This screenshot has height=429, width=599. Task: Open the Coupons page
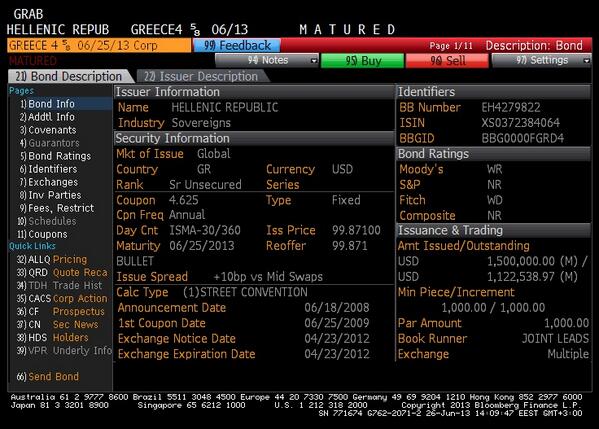click(42, 234)
